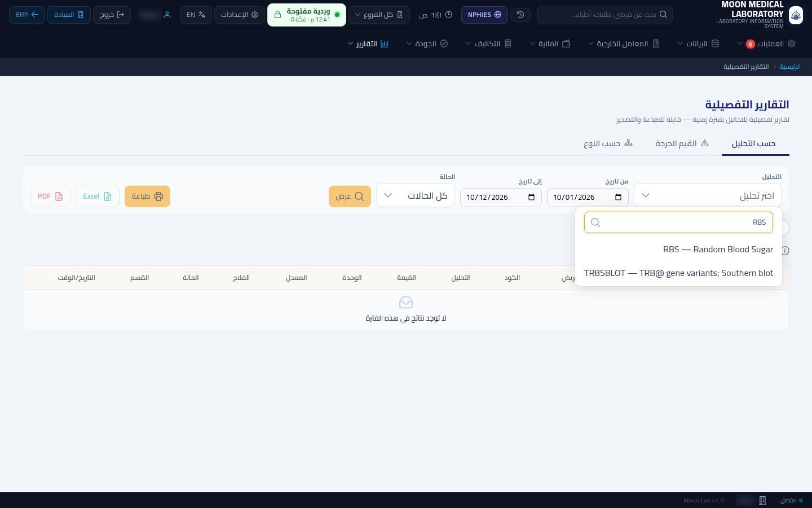Click the NPHIES globe button
The image size is (812, 508).
tap(484, 15)
